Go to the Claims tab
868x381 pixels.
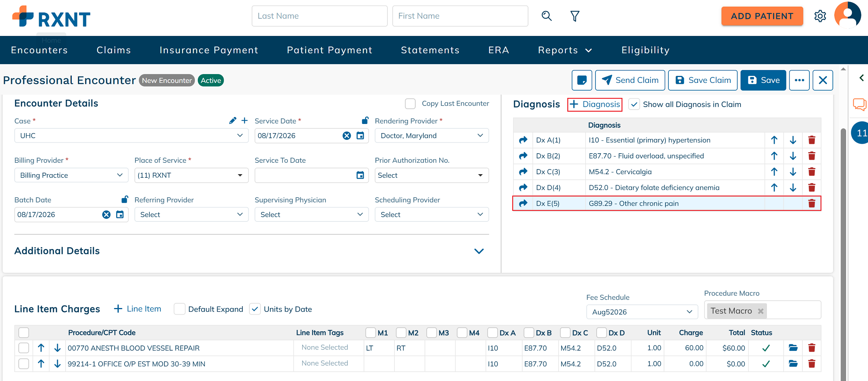click(x=114, y=50)
